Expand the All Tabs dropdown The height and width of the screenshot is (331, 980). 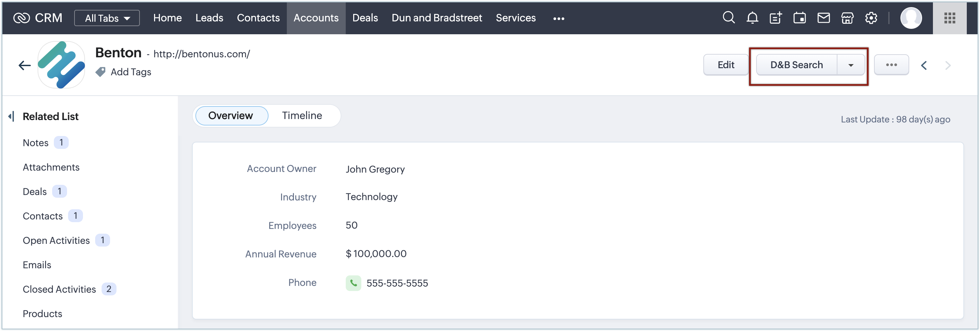click(x=107, y=18)
